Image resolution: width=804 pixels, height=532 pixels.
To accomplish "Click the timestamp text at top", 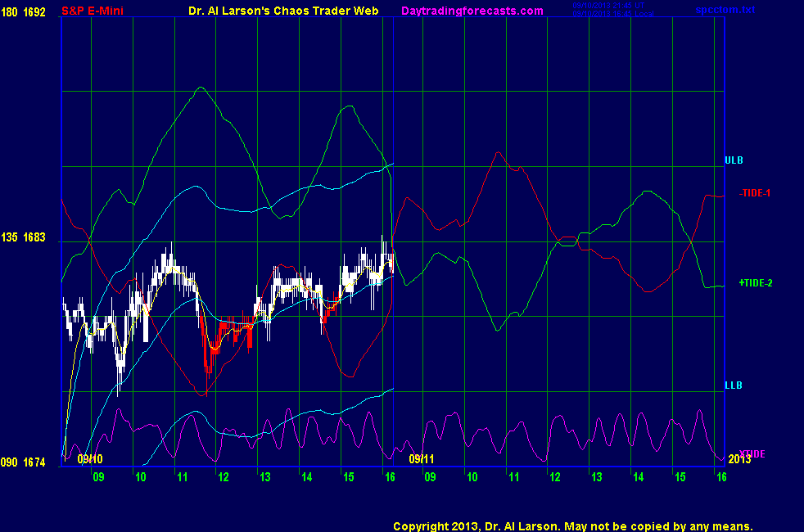I will pyautogui.click(x=608, y=10).
